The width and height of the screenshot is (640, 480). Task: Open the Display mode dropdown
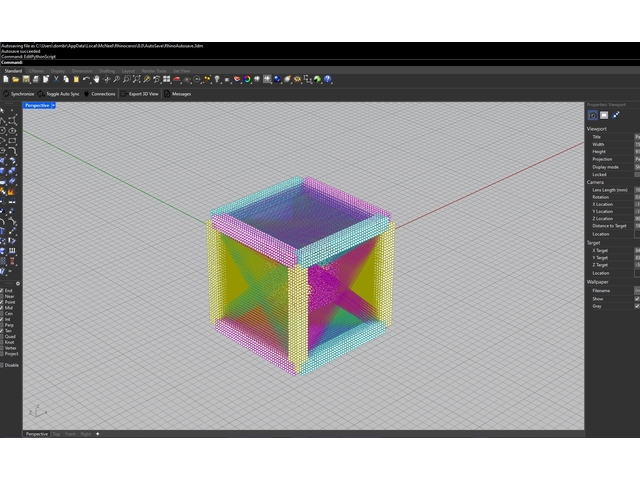click(637, 167)
